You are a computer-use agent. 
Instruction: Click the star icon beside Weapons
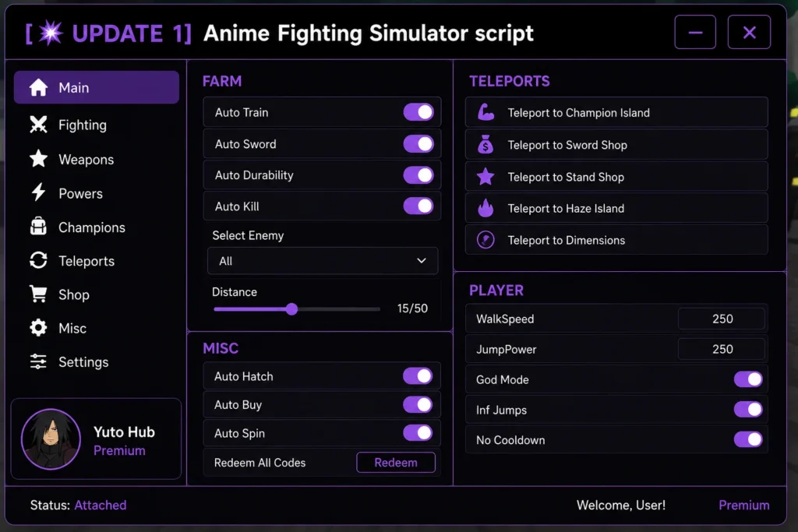tap(38, 159)
